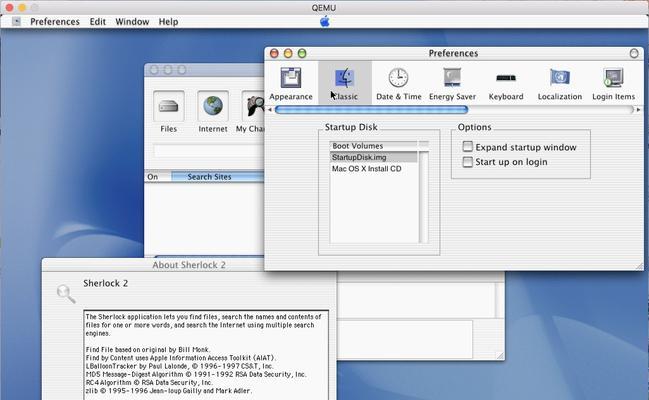Enable Start up on login option
Screen dimensions: 649x400
coord(467,161)
